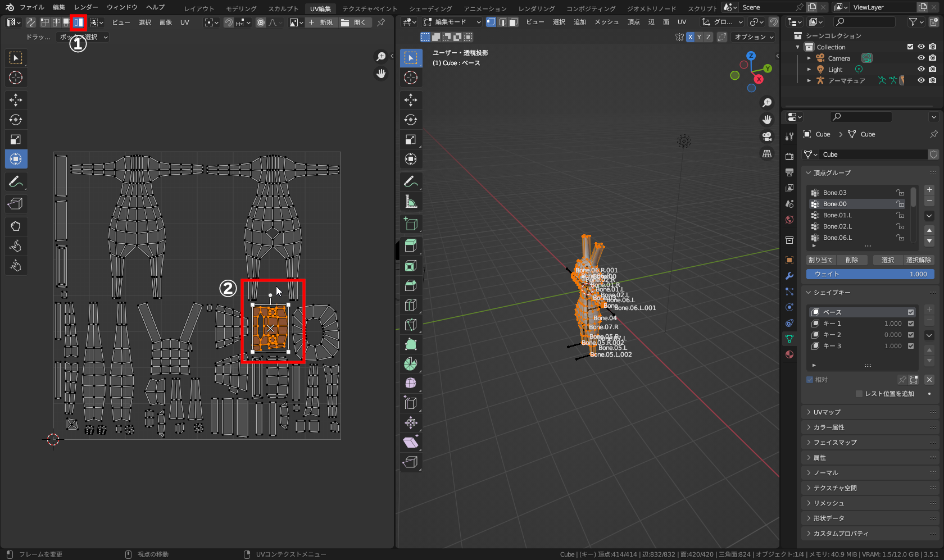Open the Render properties tab
Image resolution: width=944 pixels, height=560 pixels.
point(789,156)
